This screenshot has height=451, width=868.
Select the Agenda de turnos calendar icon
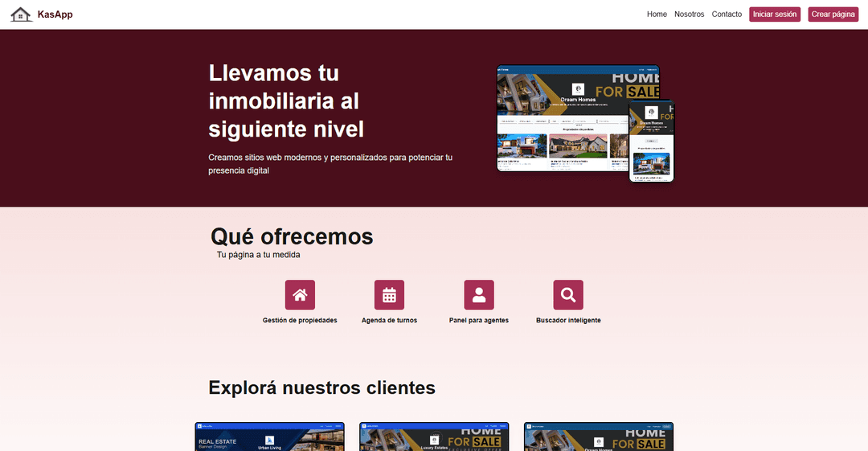pos(389,295)
